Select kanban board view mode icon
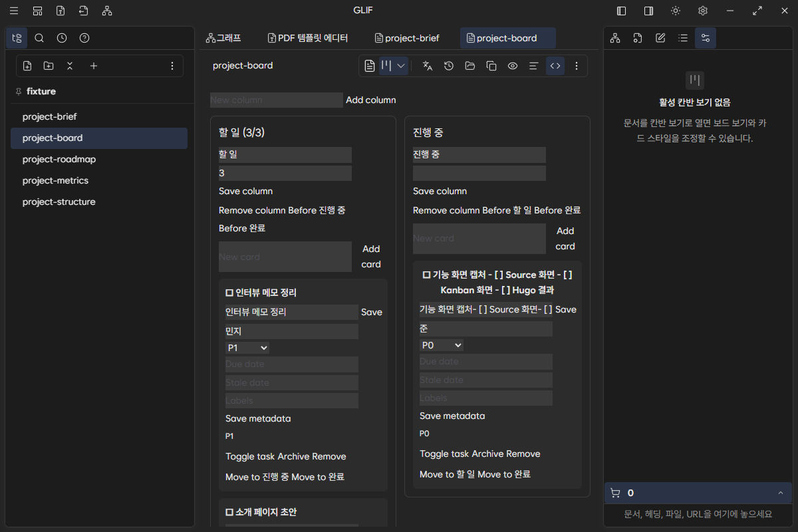The width and height of the screenshot is (798, 532). [x=386, y=66]
